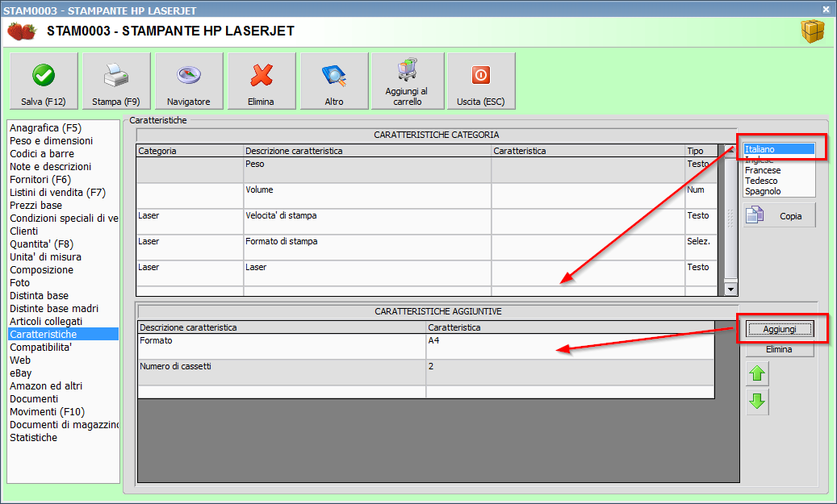Click the strawberry logo icon in header
The height and width of the screenshot is (504, 837).
pos(21,31)
